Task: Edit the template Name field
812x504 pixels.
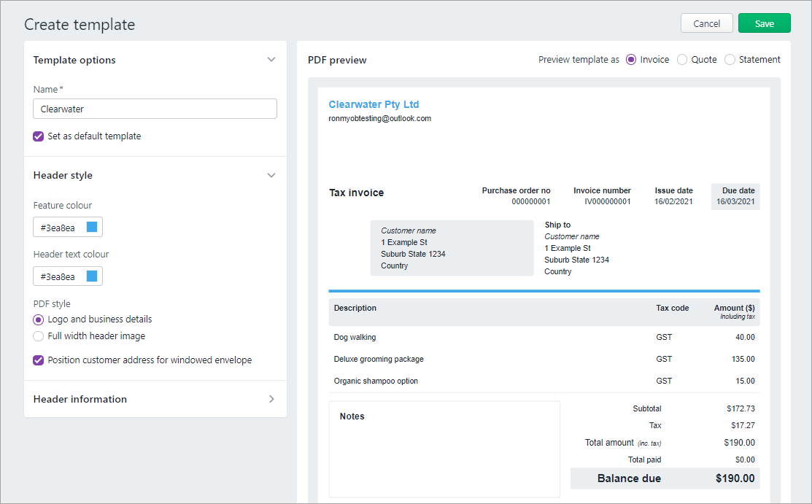Action: coord(155,108)
